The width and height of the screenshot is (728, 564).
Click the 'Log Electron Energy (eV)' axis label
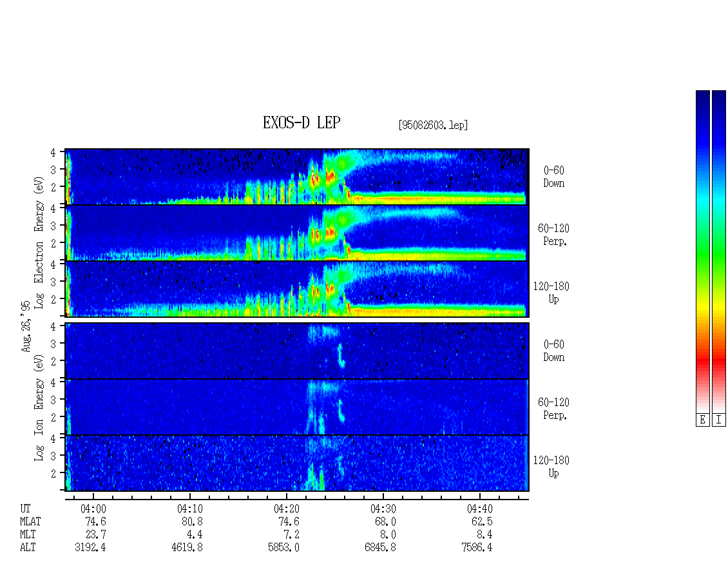point(39,242)
